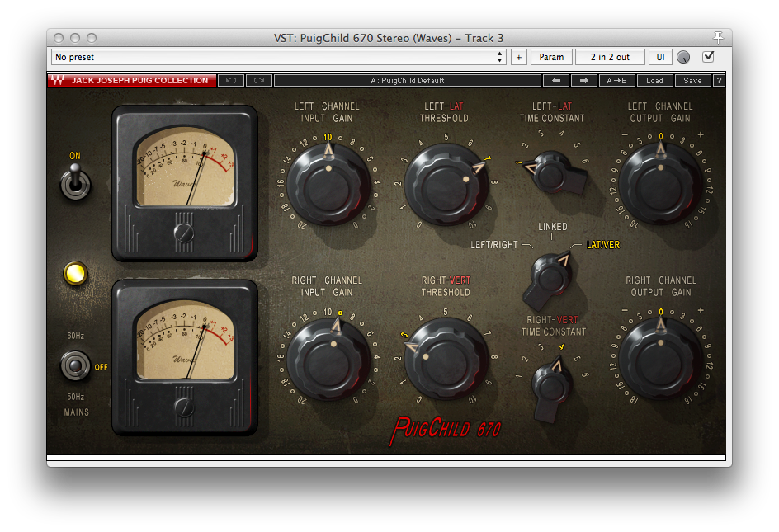
Task: Select LAT/VER mode label
Action: coord(603,245)
